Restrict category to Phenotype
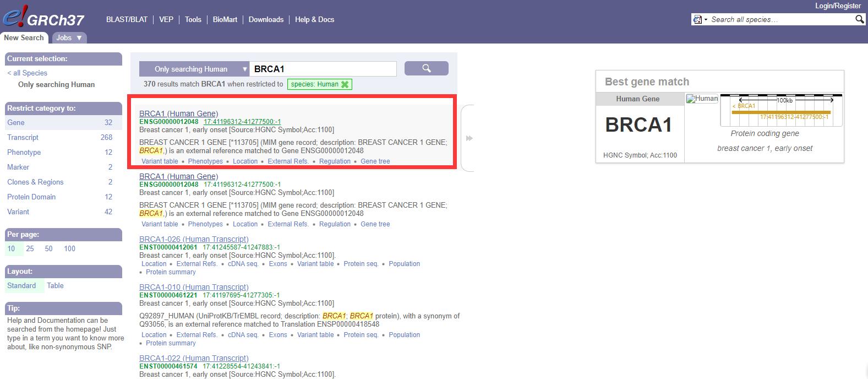 (x=63, y=152)
